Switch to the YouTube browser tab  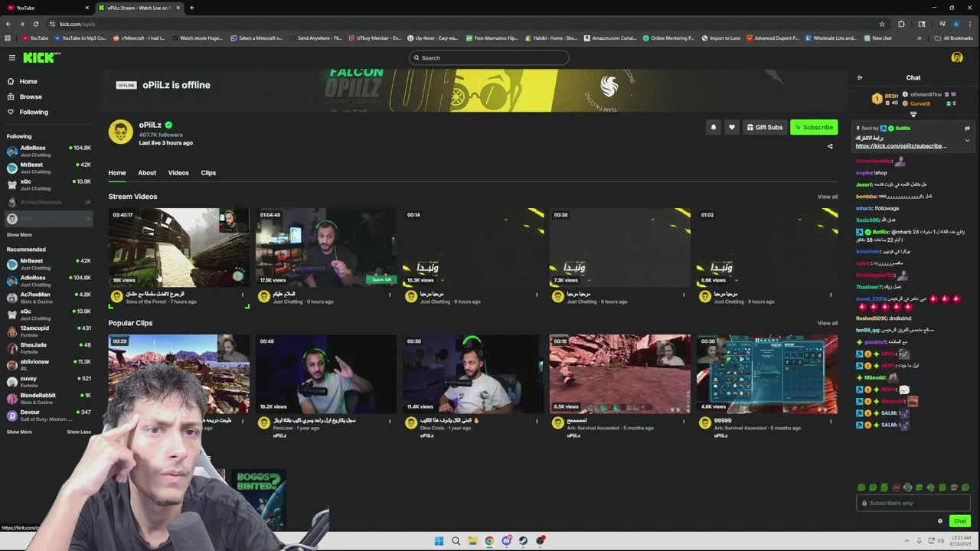pos(46,8)
